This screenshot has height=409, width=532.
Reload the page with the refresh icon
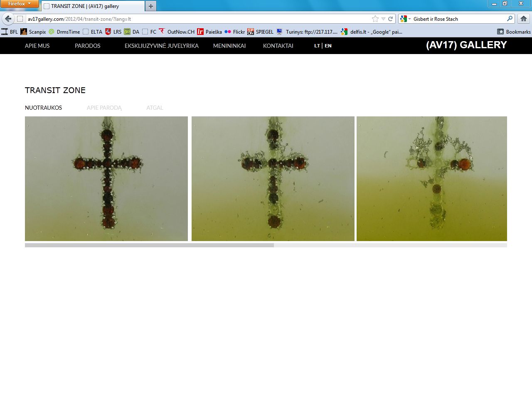point(390,19)
